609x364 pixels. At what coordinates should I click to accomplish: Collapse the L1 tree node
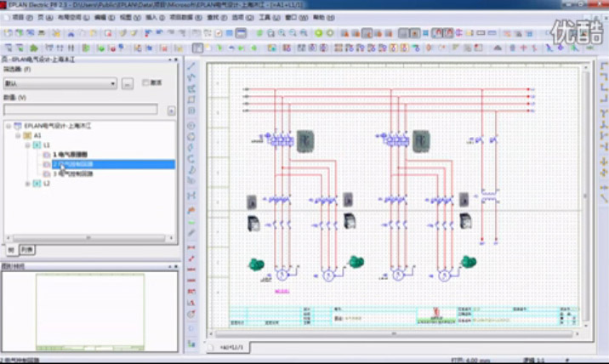tap(27, 145)
